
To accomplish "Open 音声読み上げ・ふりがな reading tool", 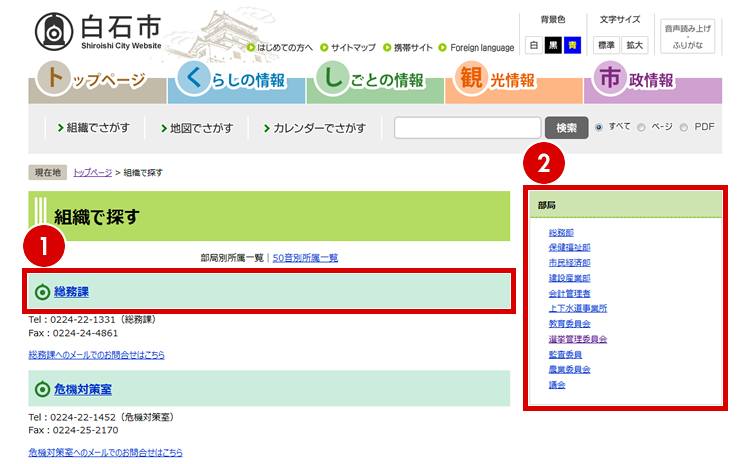I will pos(685,37).
